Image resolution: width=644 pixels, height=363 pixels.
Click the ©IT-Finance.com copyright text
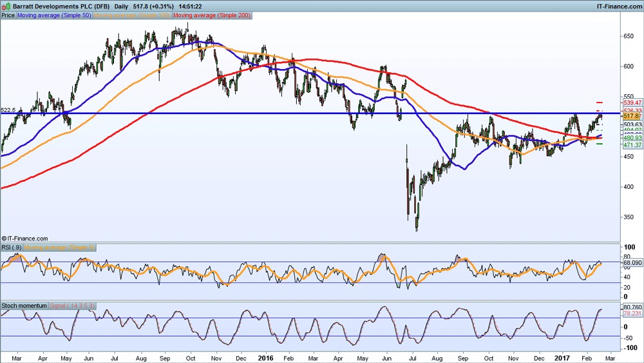pyautogui.click(x=24, y=239)
